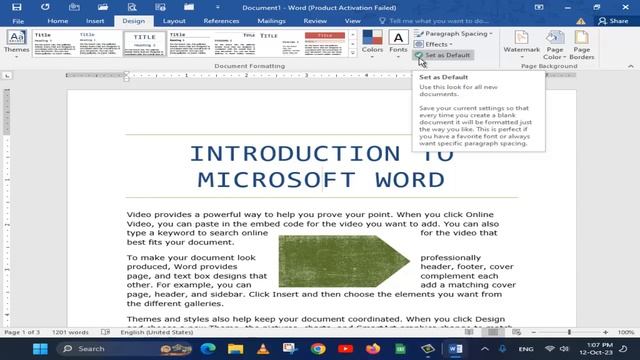
Task: Open the Windows Start menu
Action: [40, 349]
